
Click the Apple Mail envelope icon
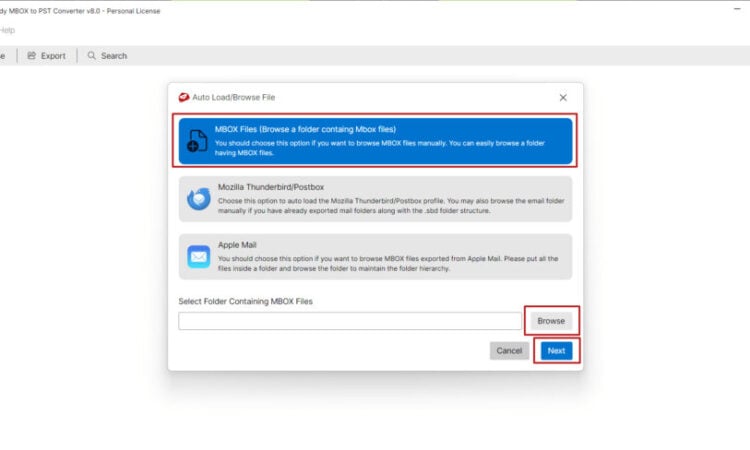198,258
